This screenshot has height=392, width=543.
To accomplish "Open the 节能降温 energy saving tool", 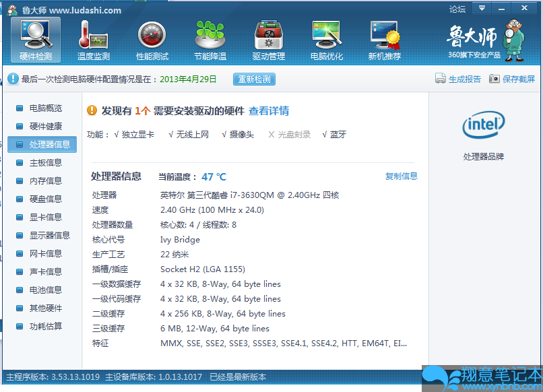I will (210, 40).
